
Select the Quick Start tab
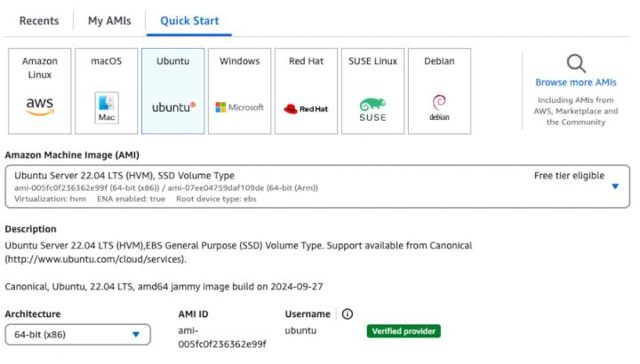pyautogui.click(x=189, y=20)
